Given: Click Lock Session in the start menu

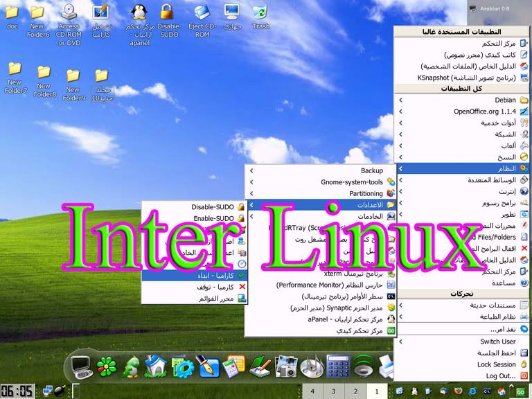Looking at the screenshot, I should click(463, 364).
